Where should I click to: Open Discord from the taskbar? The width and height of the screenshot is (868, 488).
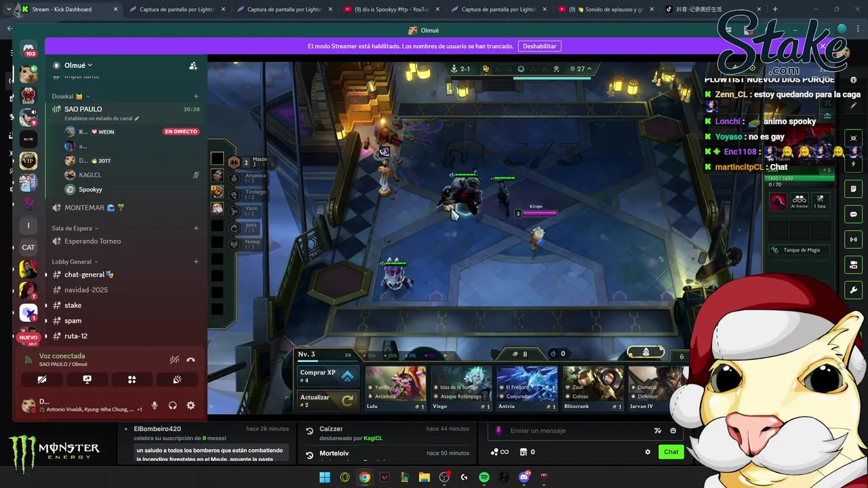tap(524, 477)
